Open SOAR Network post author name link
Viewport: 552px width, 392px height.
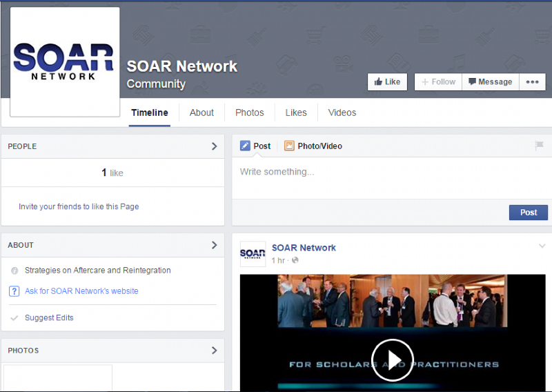click(304, 248)
